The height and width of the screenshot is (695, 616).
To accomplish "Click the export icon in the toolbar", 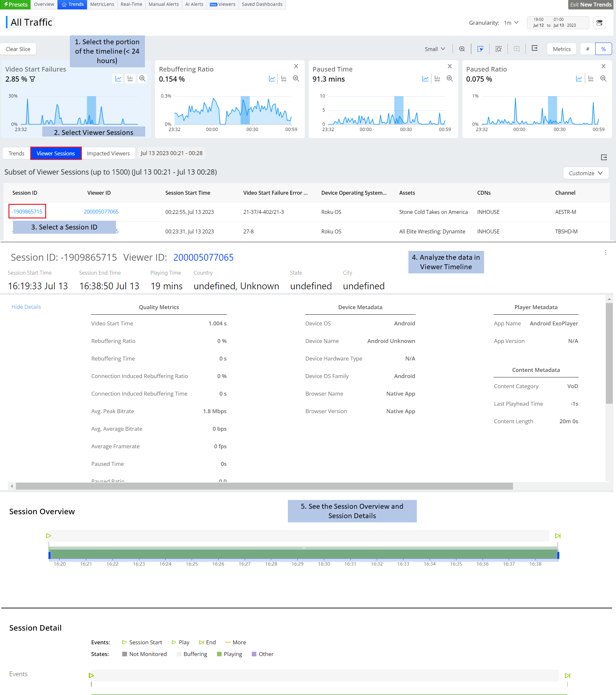I will 534,48.
